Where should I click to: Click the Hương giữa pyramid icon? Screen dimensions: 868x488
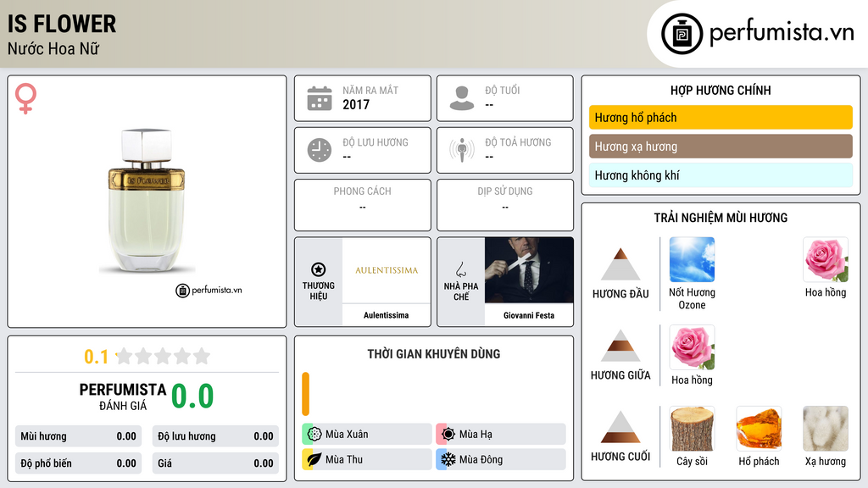pos(620,346)
